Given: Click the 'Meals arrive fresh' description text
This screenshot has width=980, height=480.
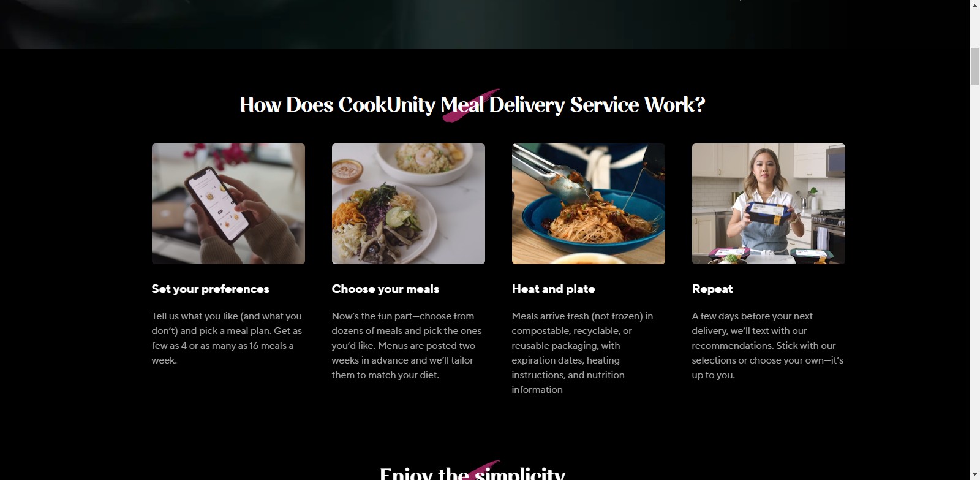Looking at the screenshot, I should point(582,353).
